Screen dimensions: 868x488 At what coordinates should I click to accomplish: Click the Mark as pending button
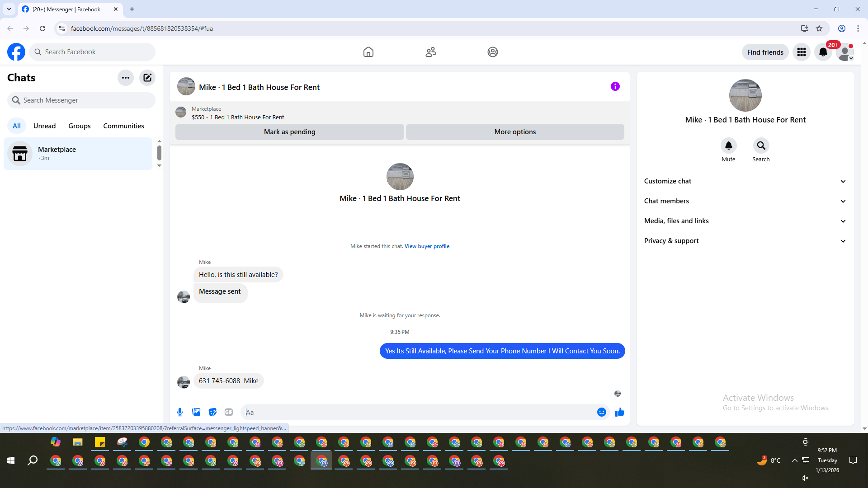[289, 132]
